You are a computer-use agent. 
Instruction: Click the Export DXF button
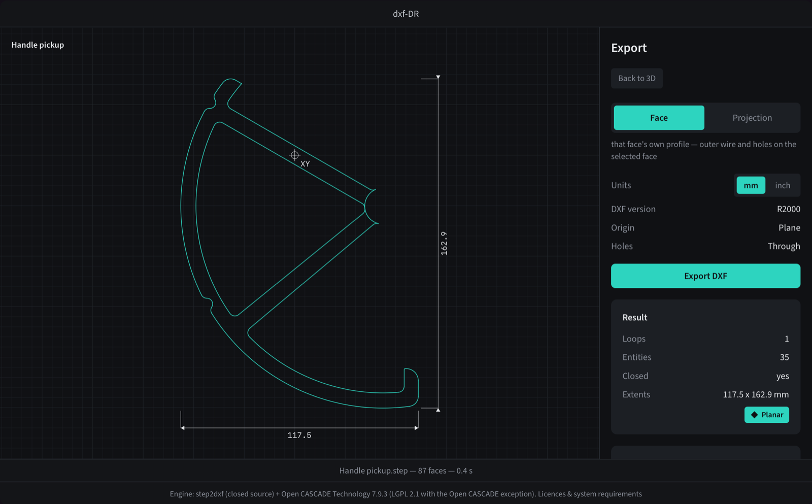pyautogui.click(x=705, y=276)
